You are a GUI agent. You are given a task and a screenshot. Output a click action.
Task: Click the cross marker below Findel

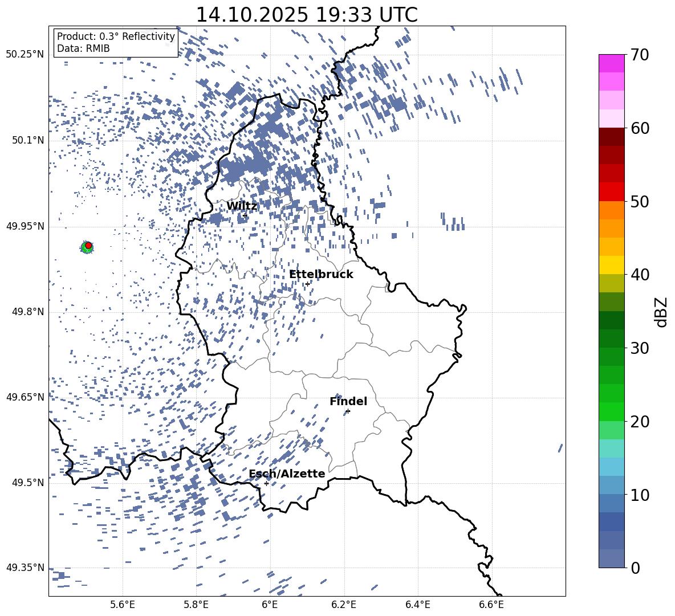(348, 411)
